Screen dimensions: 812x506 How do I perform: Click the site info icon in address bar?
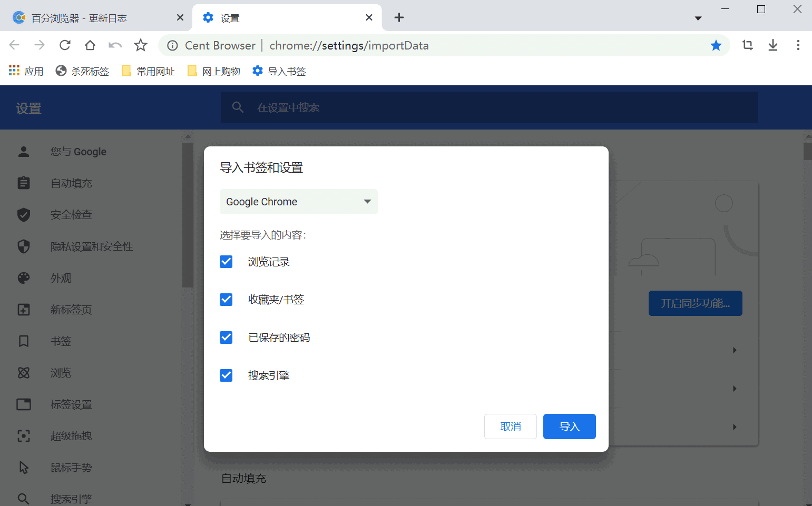(172, 46)
